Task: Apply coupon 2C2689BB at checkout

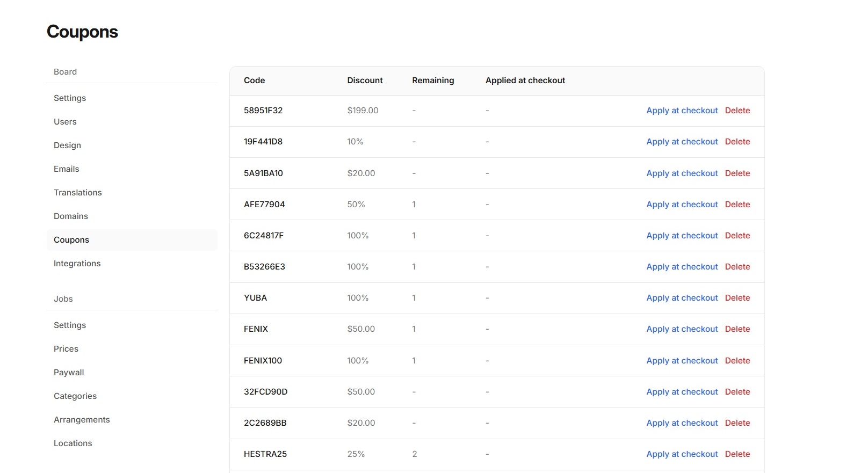Action: (x=682, y=423)
